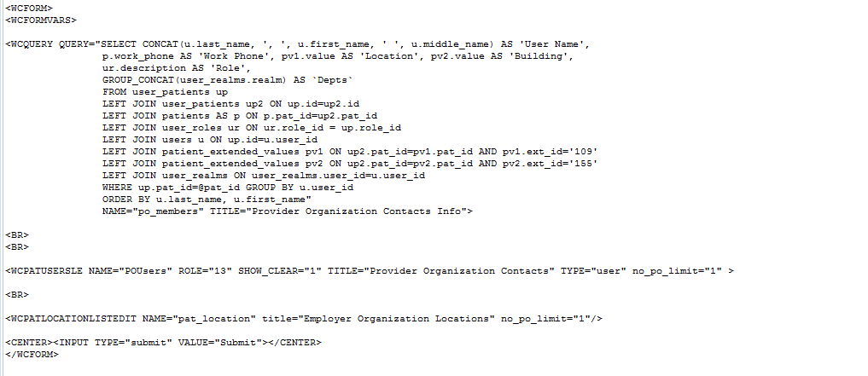
Task: Click the ROLE="13" attribute
Action: point(204,271)
